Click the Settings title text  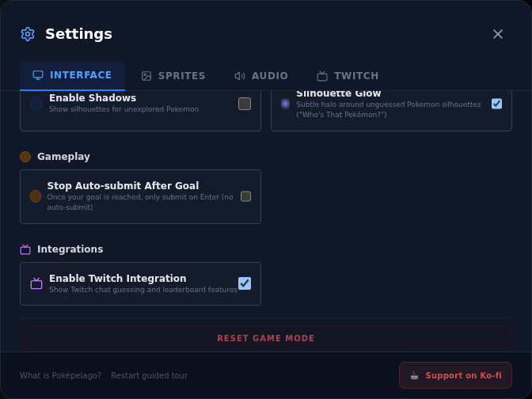point(78,34)
